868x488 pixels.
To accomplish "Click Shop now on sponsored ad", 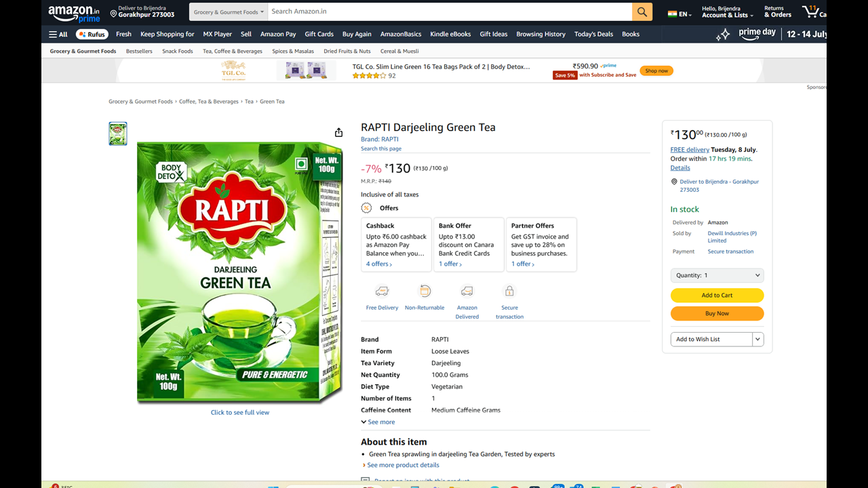I will pyautogui.click(x=656, y=70).
